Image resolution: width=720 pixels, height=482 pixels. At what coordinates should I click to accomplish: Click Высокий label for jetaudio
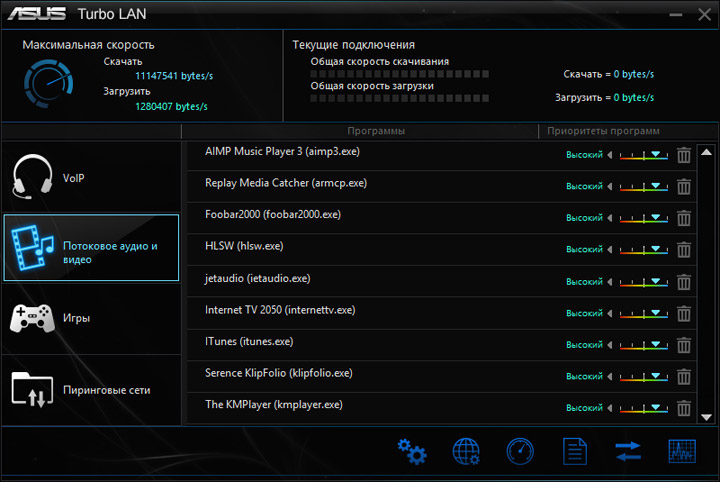coord(584,282)
